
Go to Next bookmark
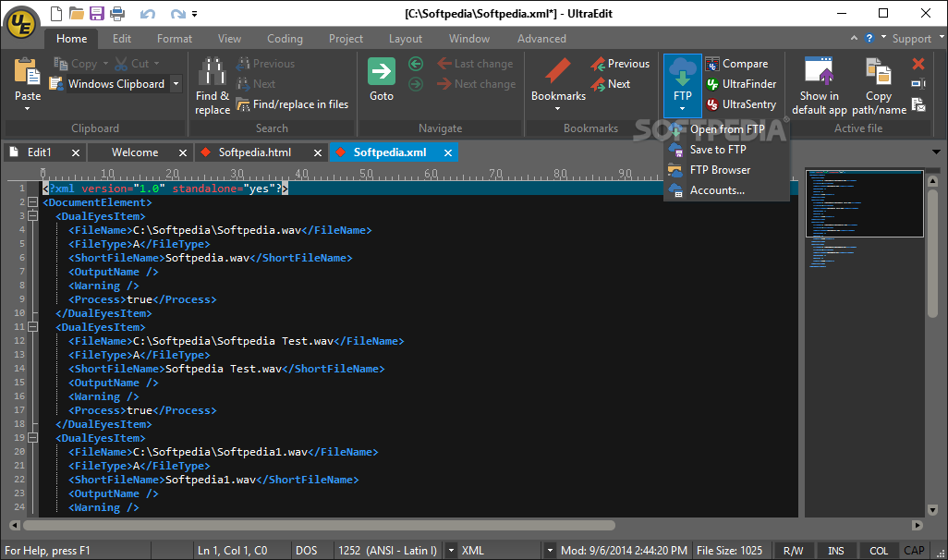click(611, 84)
